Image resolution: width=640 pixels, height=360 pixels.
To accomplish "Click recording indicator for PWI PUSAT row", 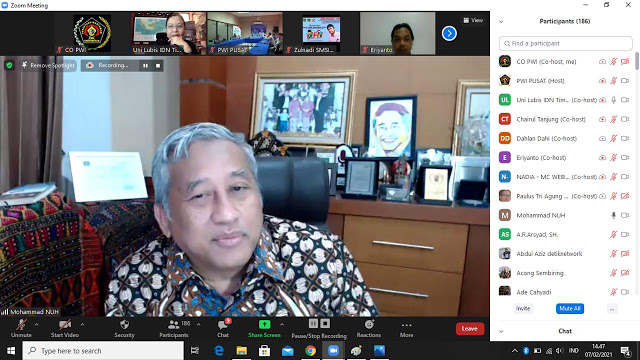I will [602, 81].
